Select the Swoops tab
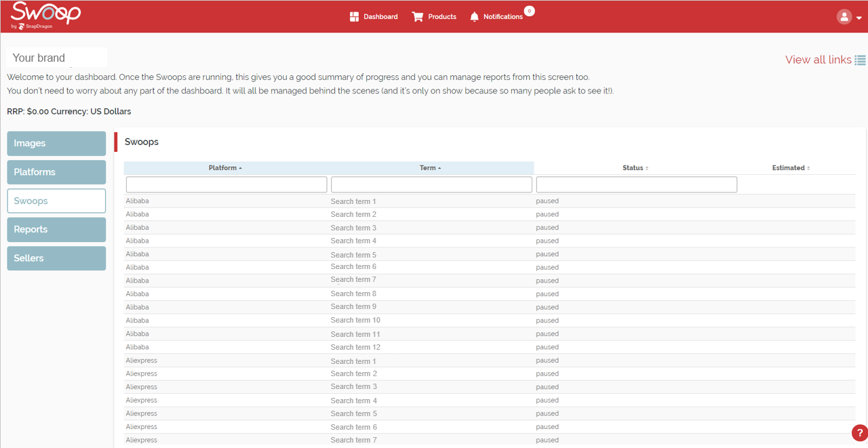This screenshot has height=448, width=868. [x=56, y=201]
